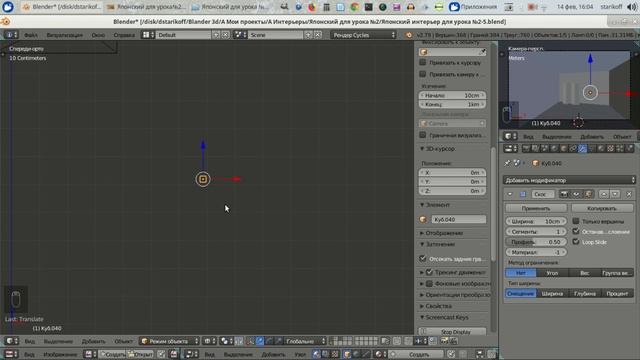Open Приложения system menu
Viewport: 640px width, 360px height.
point(473,7)
